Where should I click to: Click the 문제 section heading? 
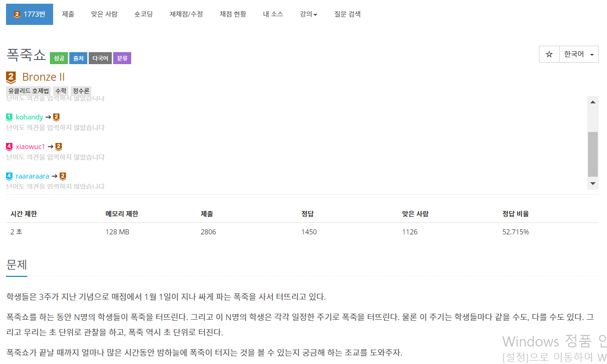17,265
